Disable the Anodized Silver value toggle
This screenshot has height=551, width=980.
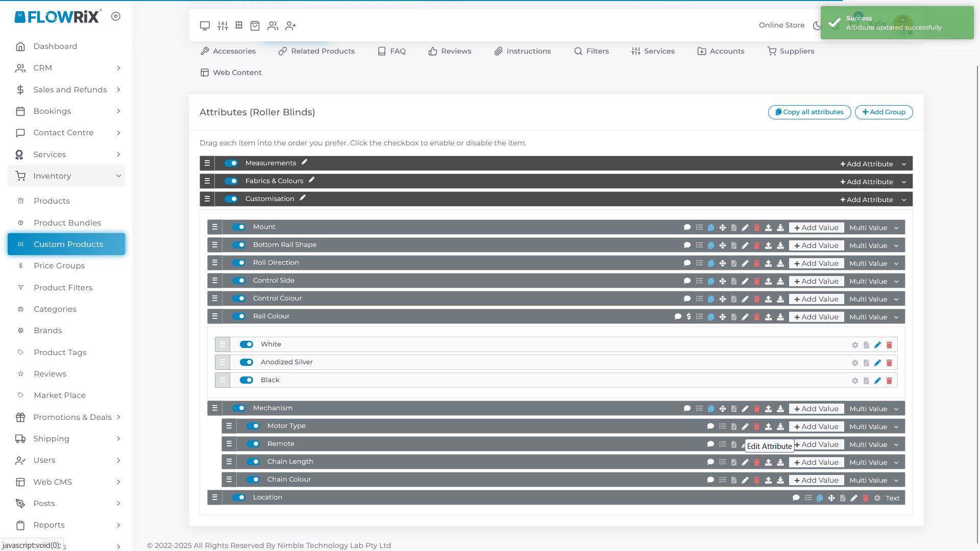pos(247,362)
